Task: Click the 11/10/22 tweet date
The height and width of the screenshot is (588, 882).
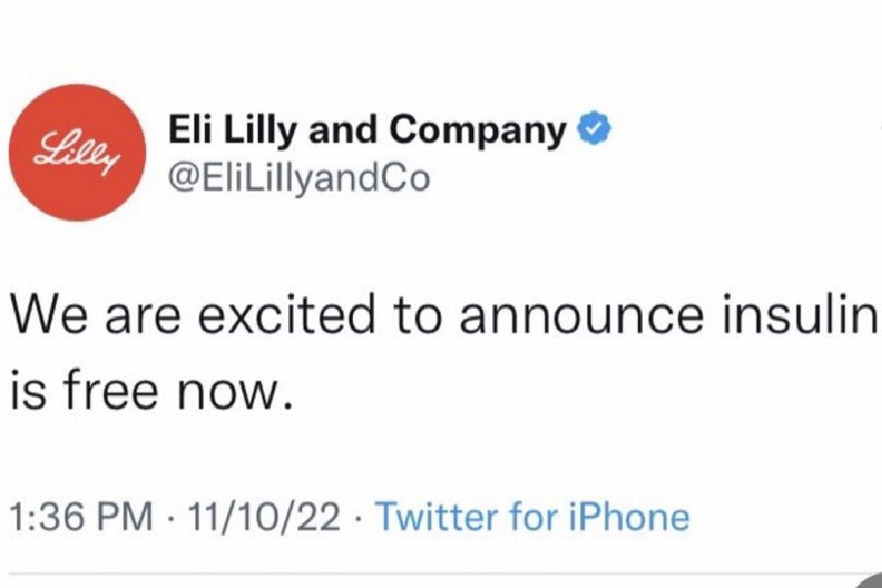Action: tap(269, 516)
